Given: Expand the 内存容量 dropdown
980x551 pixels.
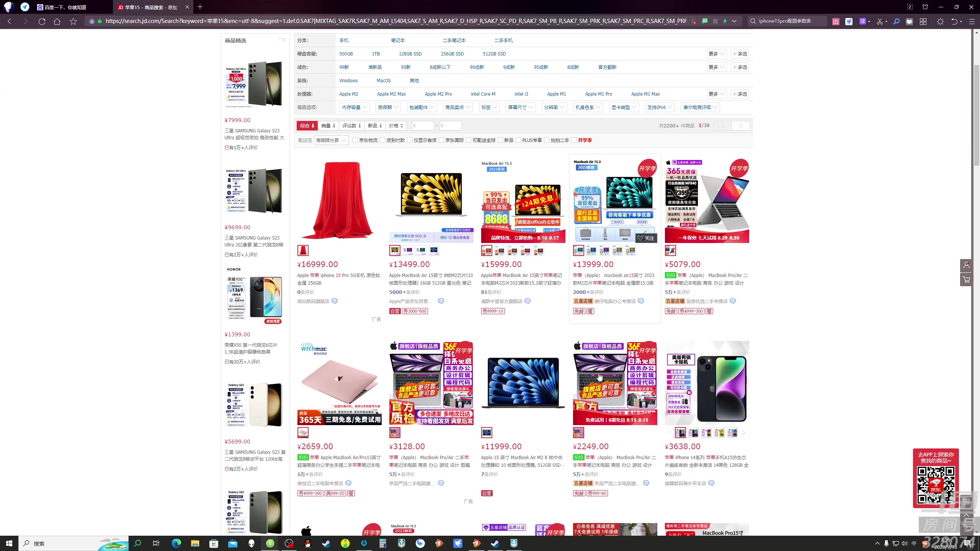Looking at the screenshot, I should coord(354,108).
